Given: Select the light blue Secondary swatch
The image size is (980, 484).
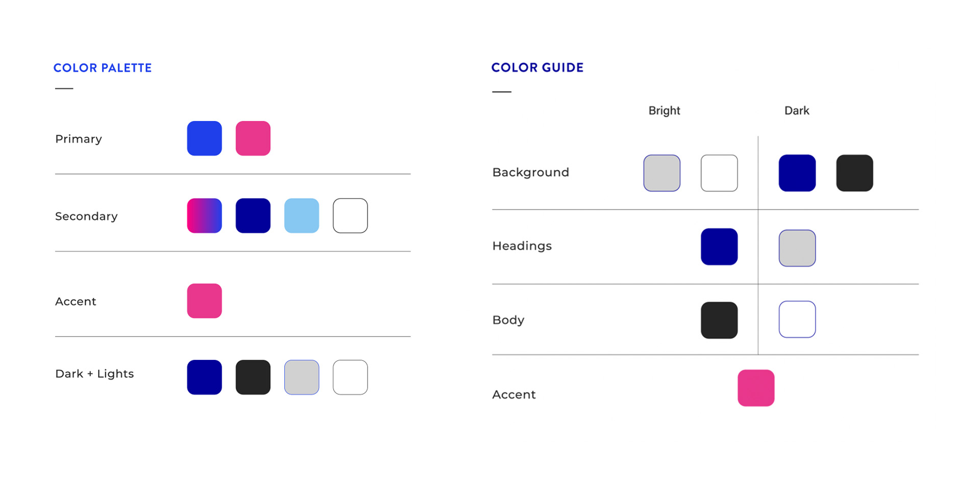Looking at the screenshot, I should click(x=302, y=215).
